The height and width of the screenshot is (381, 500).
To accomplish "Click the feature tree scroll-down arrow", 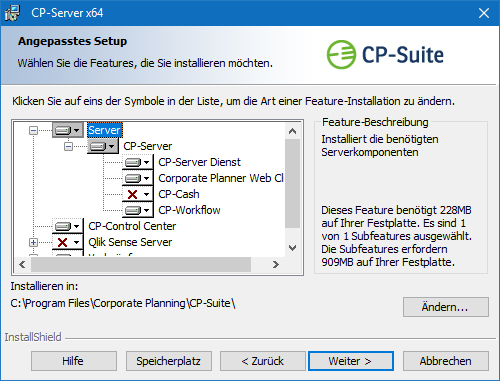I will coord(293,248).
